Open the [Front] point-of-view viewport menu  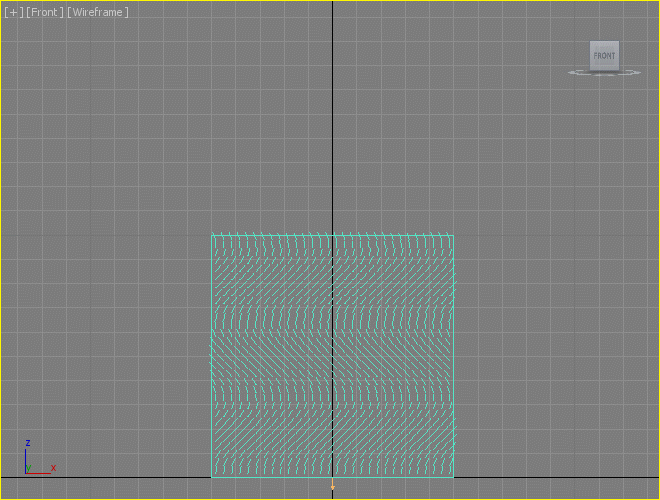tap(45, 12)
